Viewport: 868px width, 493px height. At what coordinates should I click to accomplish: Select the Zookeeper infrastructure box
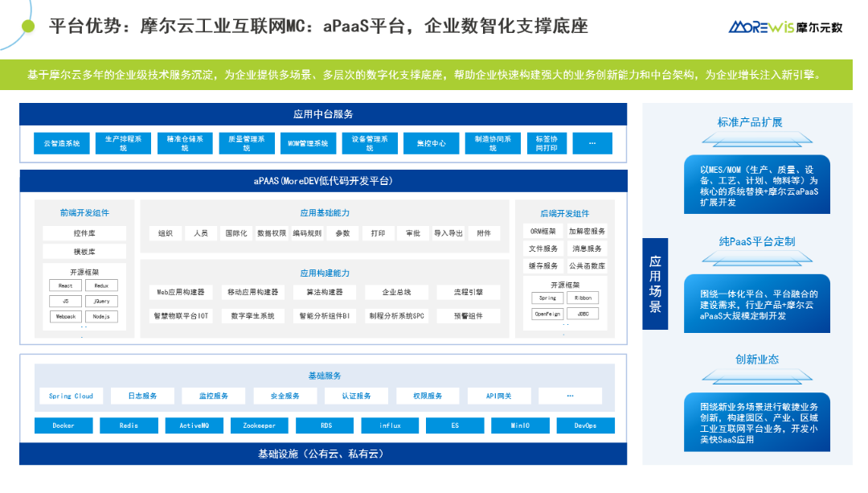[x=259, y=425]
